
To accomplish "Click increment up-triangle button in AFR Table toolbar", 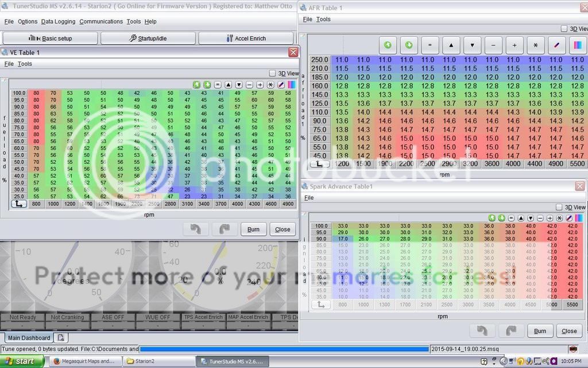I will coord(451,45).
